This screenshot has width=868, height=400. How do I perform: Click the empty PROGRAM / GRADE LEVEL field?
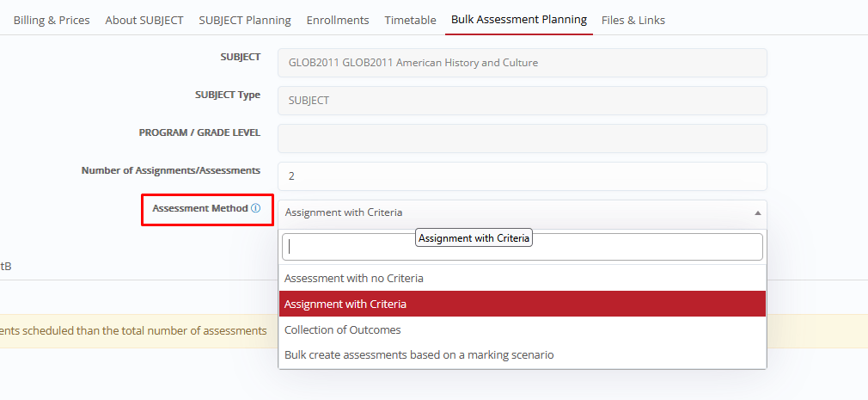(x=522, y=138)
